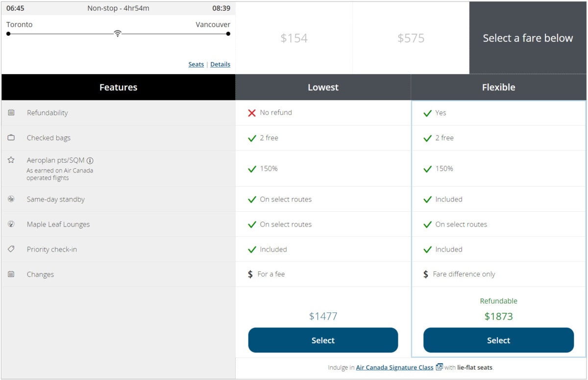Image resolution: width=588 pixels, height=380 pixels.
Task: Click the Same-day standby feature label
Action: click(x=56, y=199)
